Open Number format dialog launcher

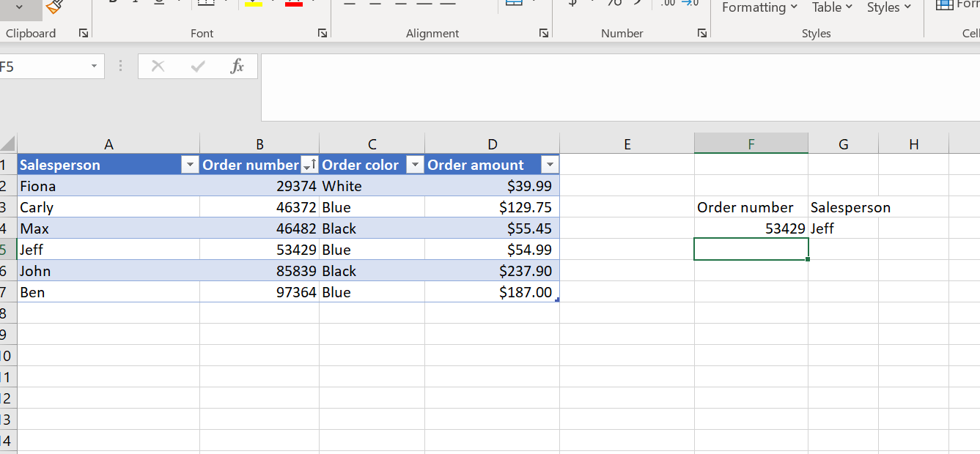pyautogui.click(x=702, y=33)
